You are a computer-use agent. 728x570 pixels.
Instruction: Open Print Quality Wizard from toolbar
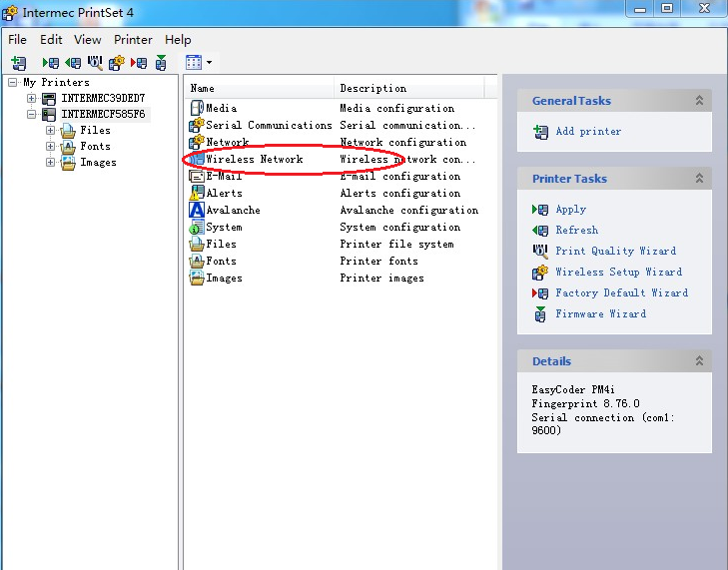pyautogui.click(x=95, y=62)
